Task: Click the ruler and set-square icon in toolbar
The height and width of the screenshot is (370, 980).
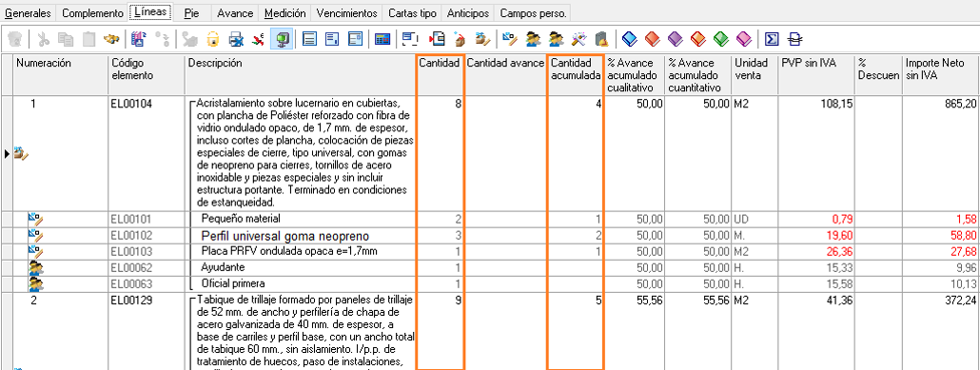Action: [509, 39]
